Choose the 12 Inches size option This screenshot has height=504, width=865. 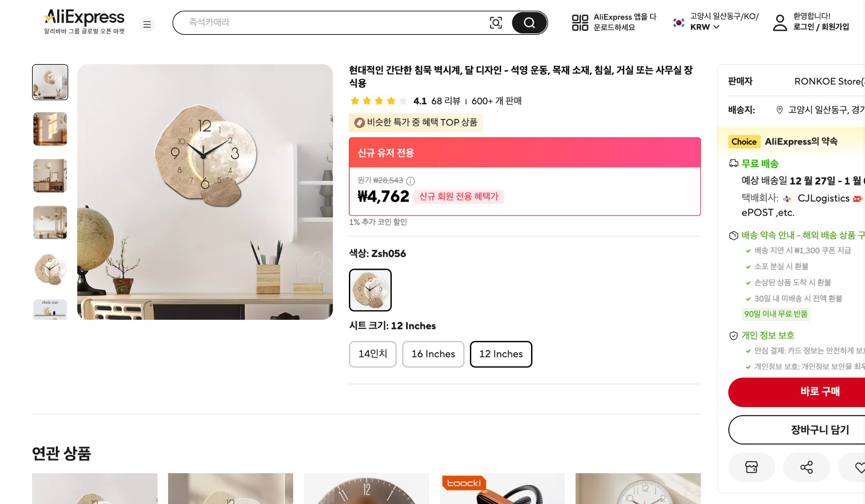coord(501,354)
